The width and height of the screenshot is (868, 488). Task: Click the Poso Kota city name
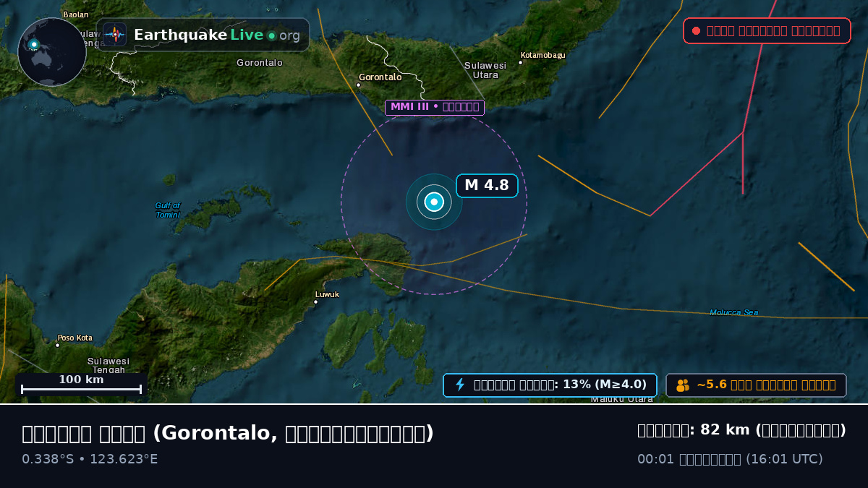(x=75, y=338)
